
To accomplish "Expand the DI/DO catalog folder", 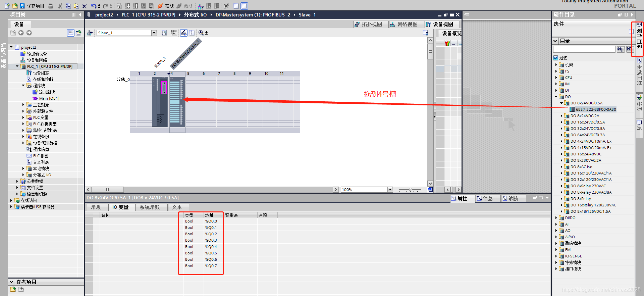I will 556,218.
